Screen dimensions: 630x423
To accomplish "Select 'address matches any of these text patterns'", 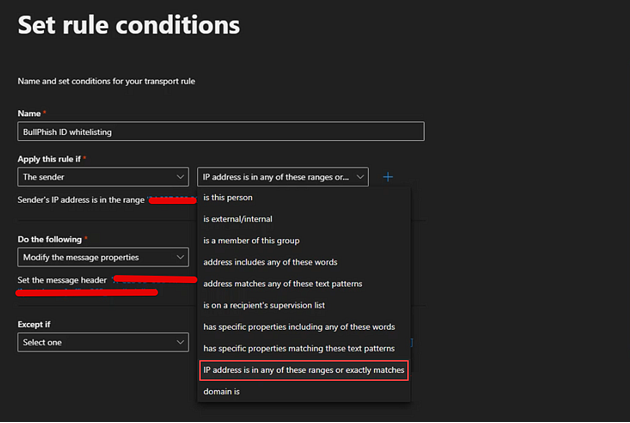I will (283, 284).
